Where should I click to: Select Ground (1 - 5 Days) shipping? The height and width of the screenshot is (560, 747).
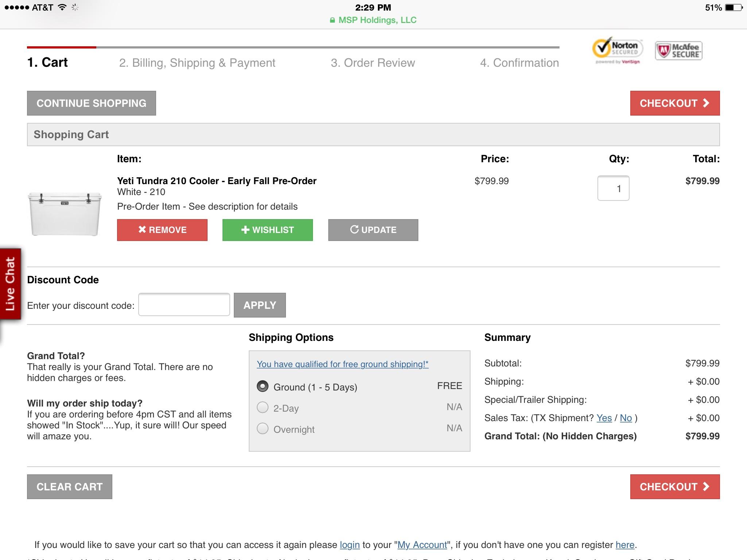(263, 386)
